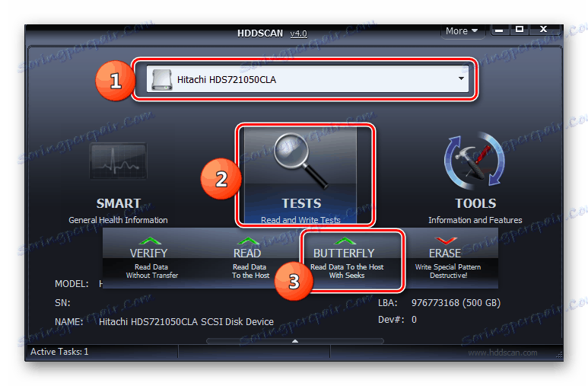Click the Dev# value 0
The image size is (588, 386).
pos(414,320)
